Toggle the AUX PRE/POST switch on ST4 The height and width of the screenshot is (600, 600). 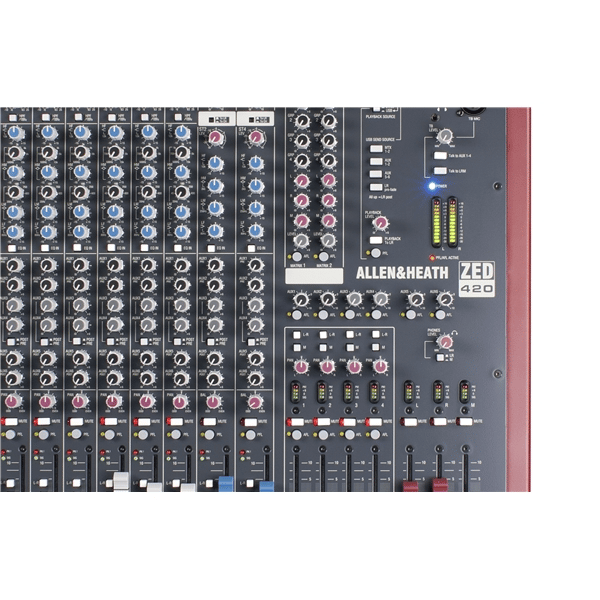252,342
